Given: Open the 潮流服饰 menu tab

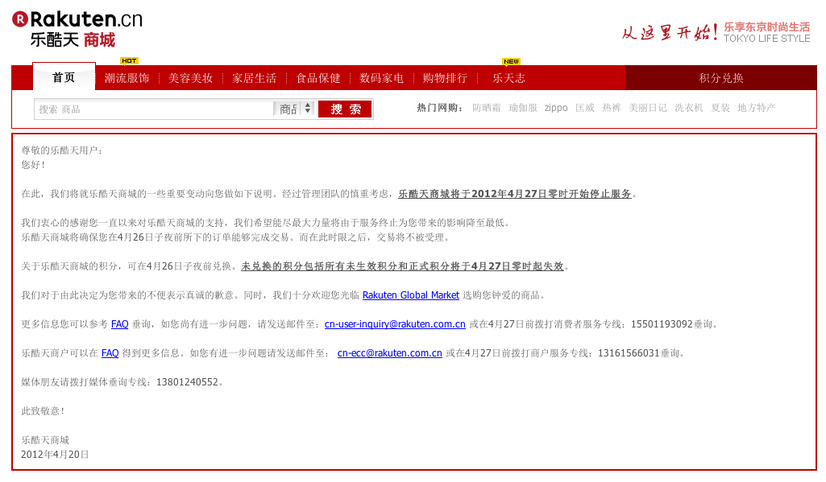Looking at the screenshot, I should pos(126,78).
